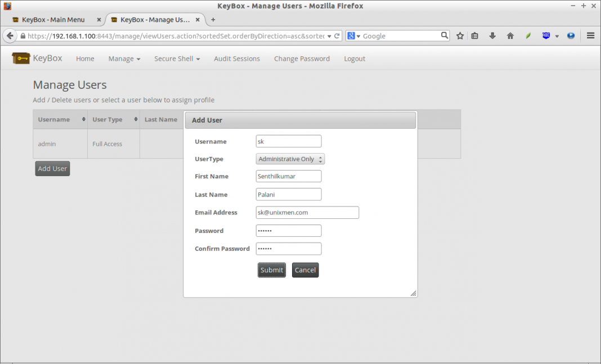
Task: Click the Add User button below table
Action: (52, 169)
